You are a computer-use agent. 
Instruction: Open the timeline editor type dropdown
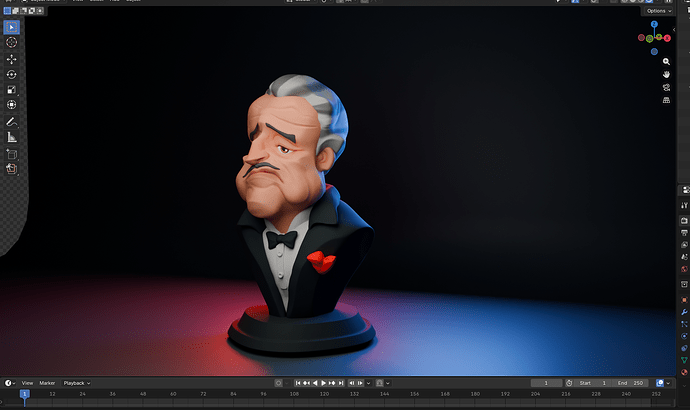point(10,383)
